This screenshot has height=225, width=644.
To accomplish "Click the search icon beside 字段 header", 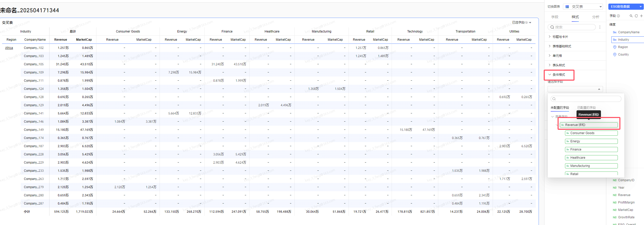I will point(631,16).
